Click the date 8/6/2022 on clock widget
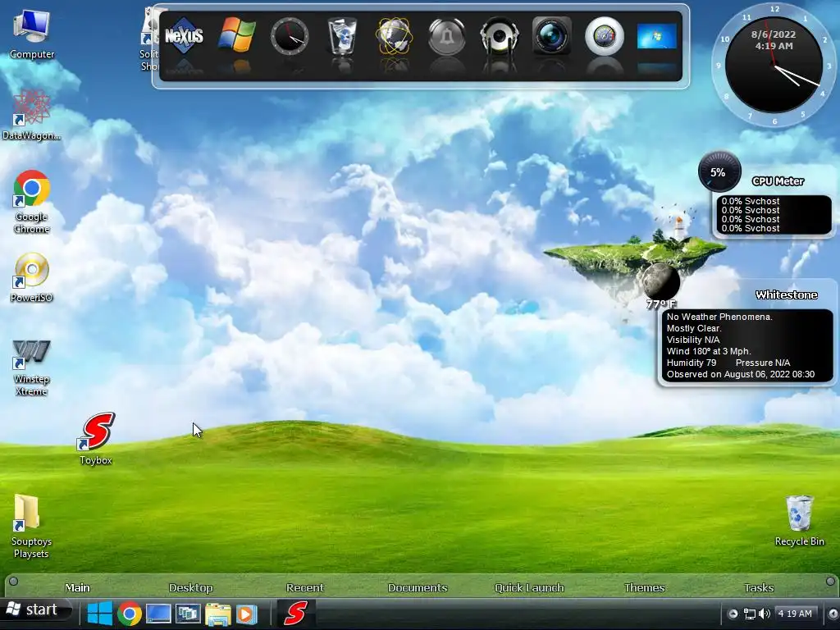This screenshot has width=840, height=630. click(x=773, y=34)
